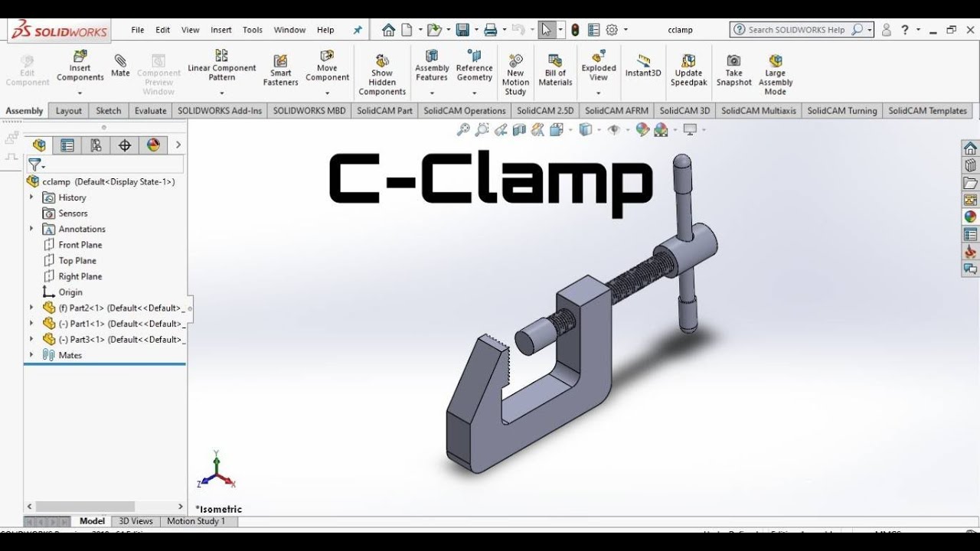980x551 pixels.
Task: Open the File menu
Action: tap(138, 30)
